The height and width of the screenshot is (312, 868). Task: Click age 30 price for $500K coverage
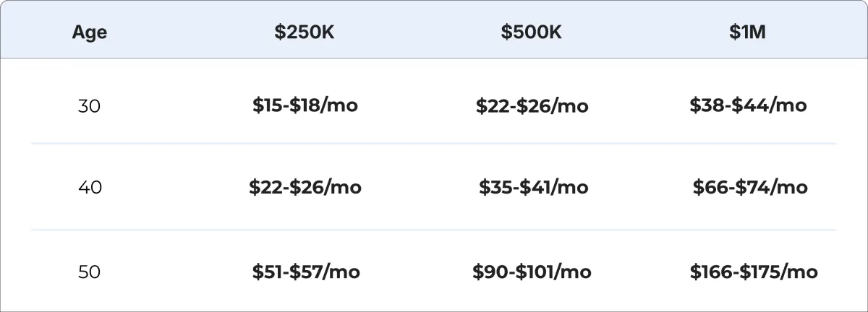[532, 106]
